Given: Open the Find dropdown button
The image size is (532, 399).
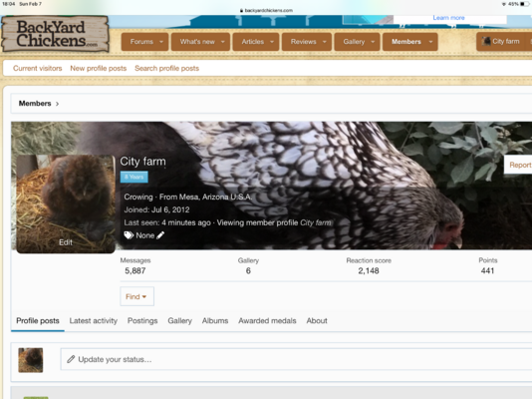Looking at the screenshot, I should click(136, 296).
